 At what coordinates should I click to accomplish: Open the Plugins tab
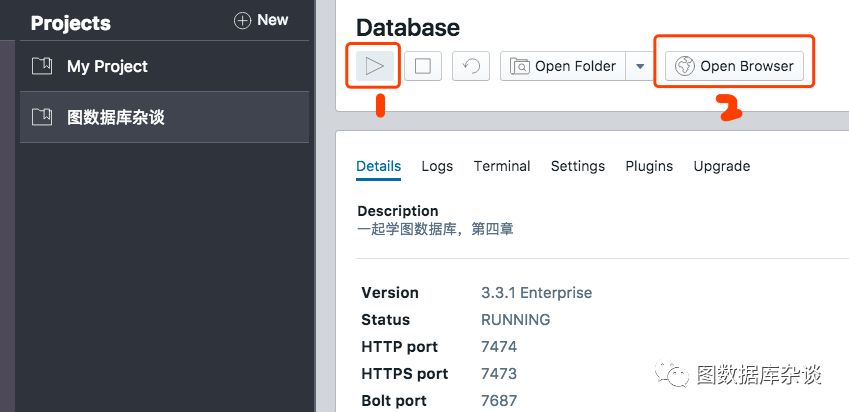click(x=649, y=166)
